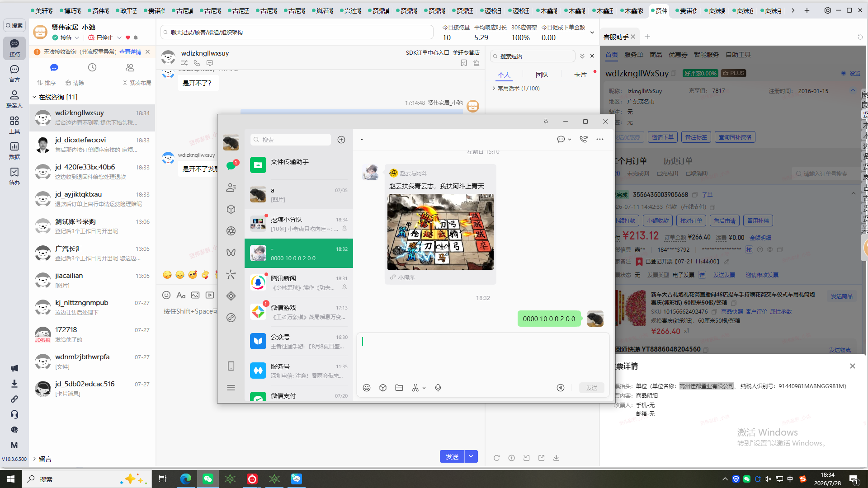Collapse the customer info card chevron

point(853,90)
